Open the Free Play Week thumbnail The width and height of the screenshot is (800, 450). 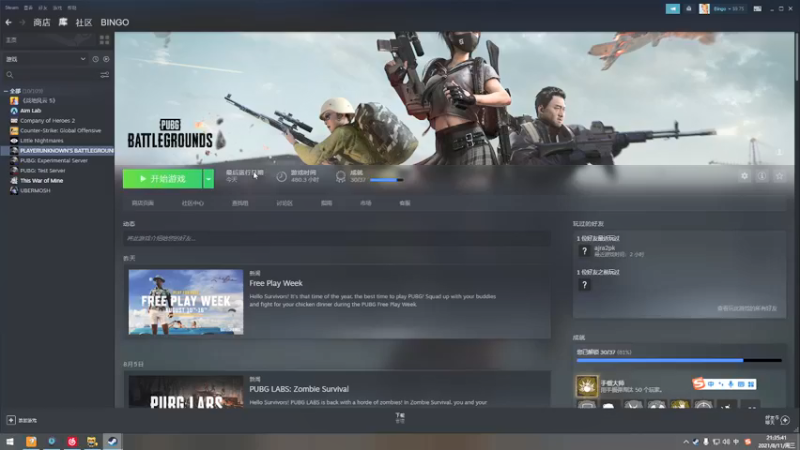pos(186,302)
